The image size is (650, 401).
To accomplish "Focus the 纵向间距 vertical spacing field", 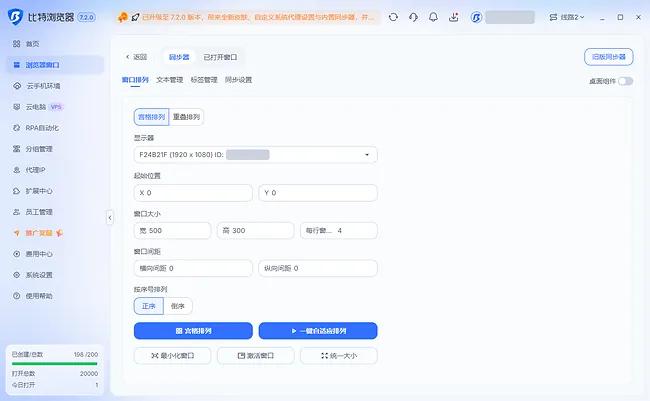I will (x=318, y=268).
